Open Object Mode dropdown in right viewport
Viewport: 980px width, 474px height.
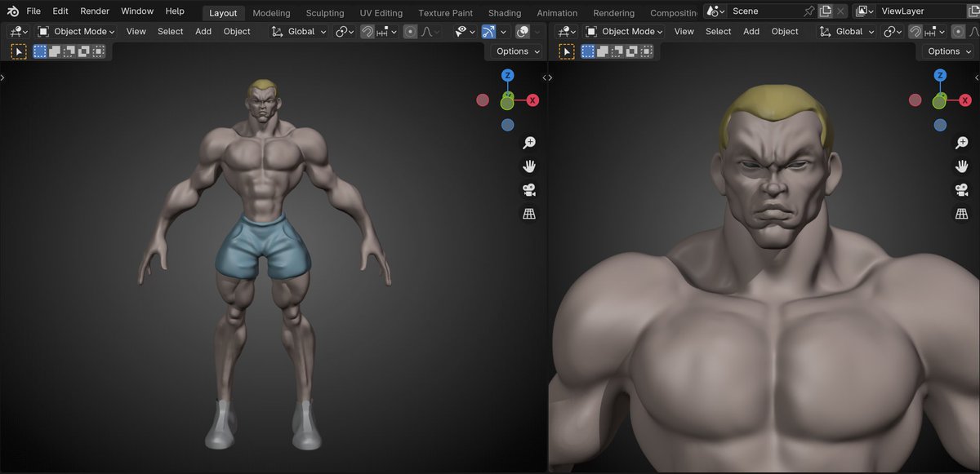point(625,32)
